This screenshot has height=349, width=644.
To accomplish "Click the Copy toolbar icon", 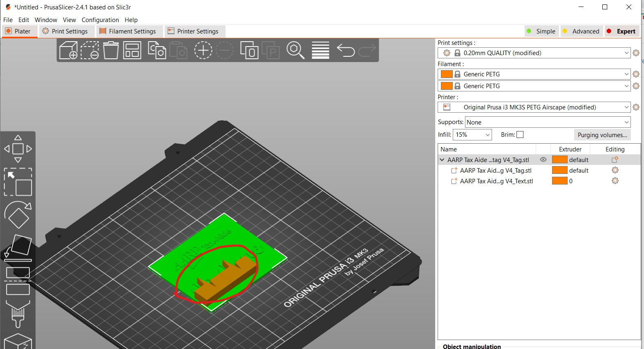I will tap(157, 50).
